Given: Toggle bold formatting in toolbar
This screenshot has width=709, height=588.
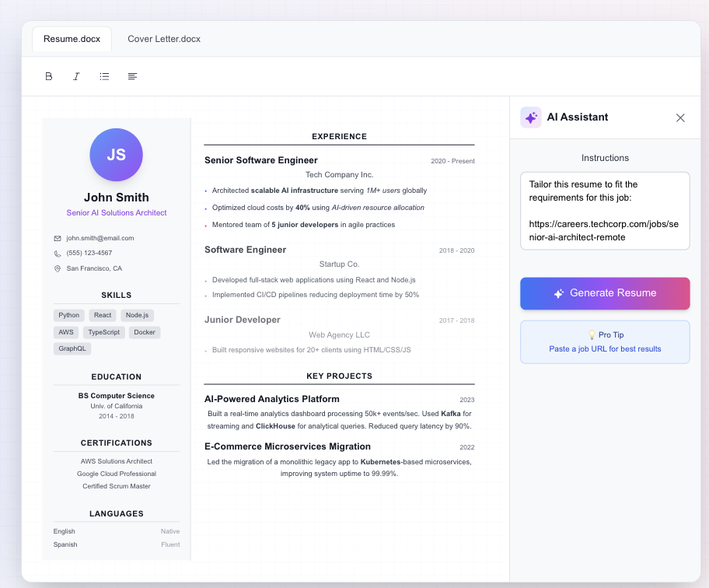Looking at the screenshot, I should click(49, 76).
